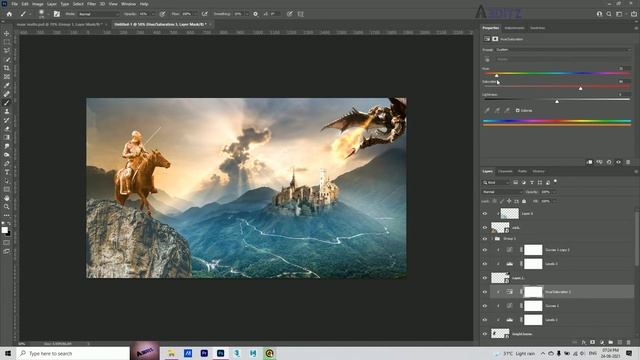640x360 pixels.
Task: Enable the Colorize checkbox
Action: point(518,111)
